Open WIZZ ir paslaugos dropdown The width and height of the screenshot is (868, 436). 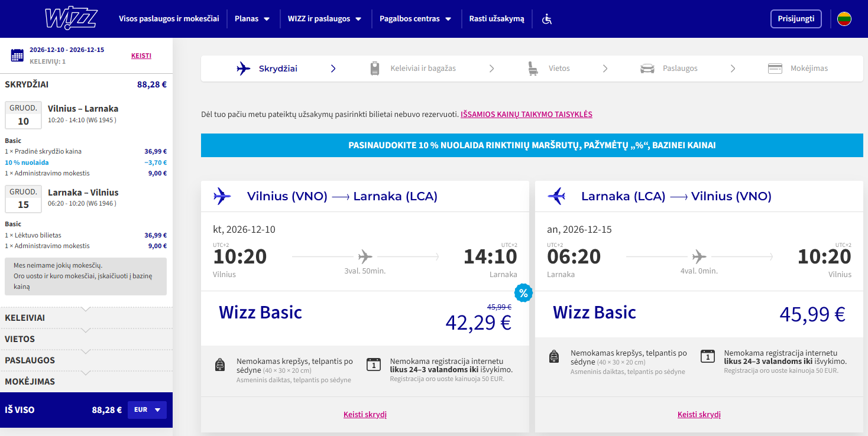coord(325,19)
